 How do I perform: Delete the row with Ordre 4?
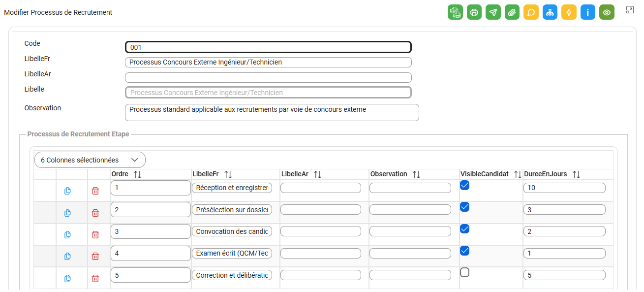click(95, 256)
